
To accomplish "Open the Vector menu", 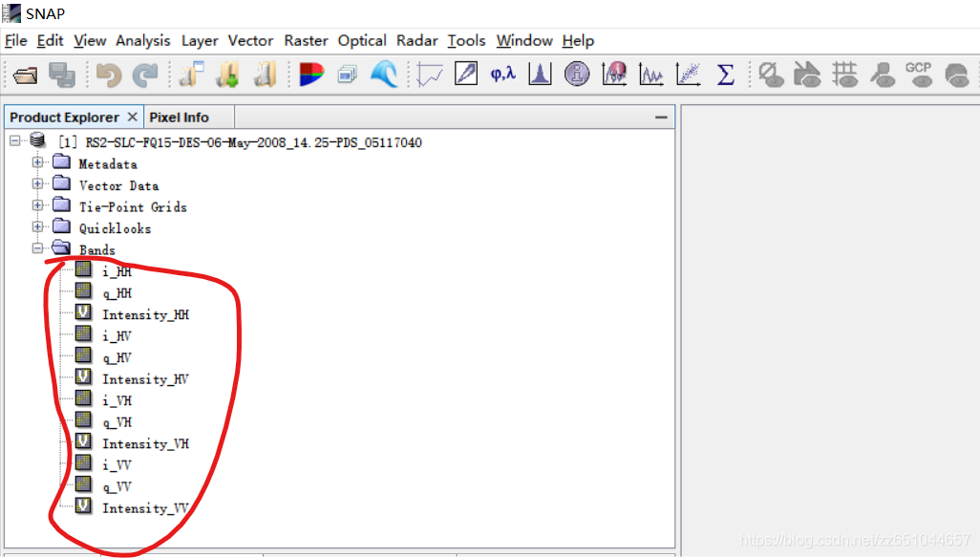I will coord(250,41).
